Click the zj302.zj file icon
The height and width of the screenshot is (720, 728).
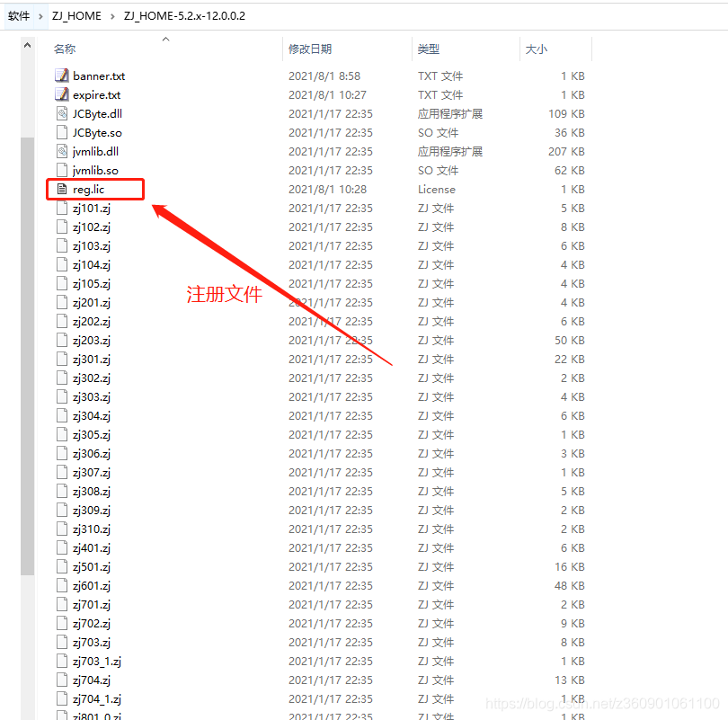click(62, 378)
